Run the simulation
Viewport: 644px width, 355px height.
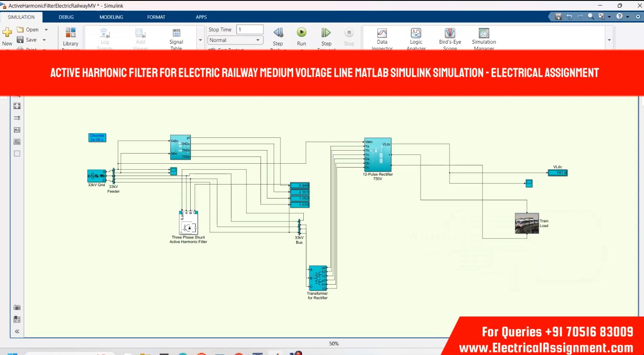tap(302, 36)
